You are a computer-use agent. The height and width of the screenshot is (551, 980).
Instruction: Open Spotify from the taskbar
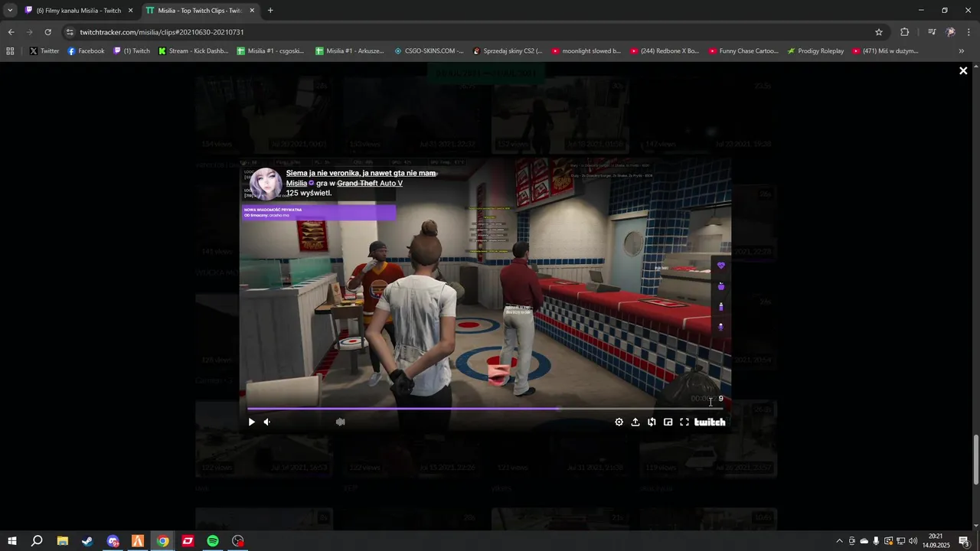tap(213, 541)
